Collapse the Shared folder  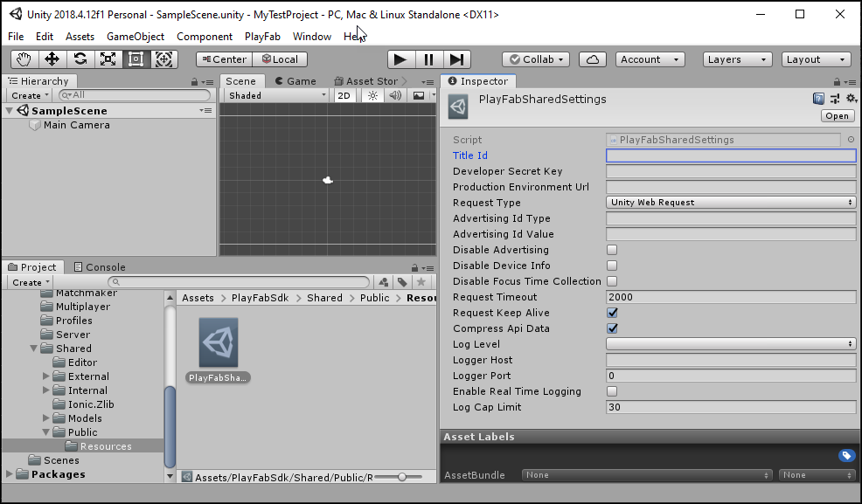pyautogui.click(x=33, y=348)
